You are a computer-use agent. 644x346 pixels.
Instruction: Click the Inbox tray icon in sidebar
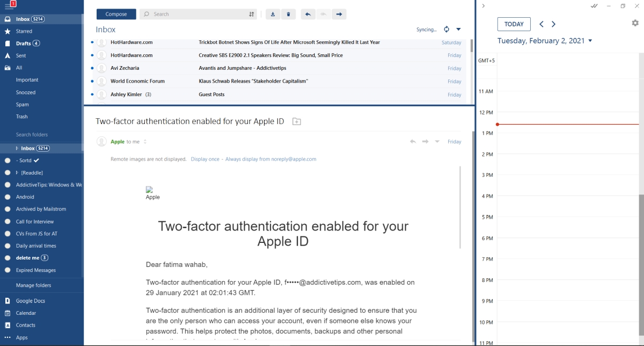[x=8, y=19]
